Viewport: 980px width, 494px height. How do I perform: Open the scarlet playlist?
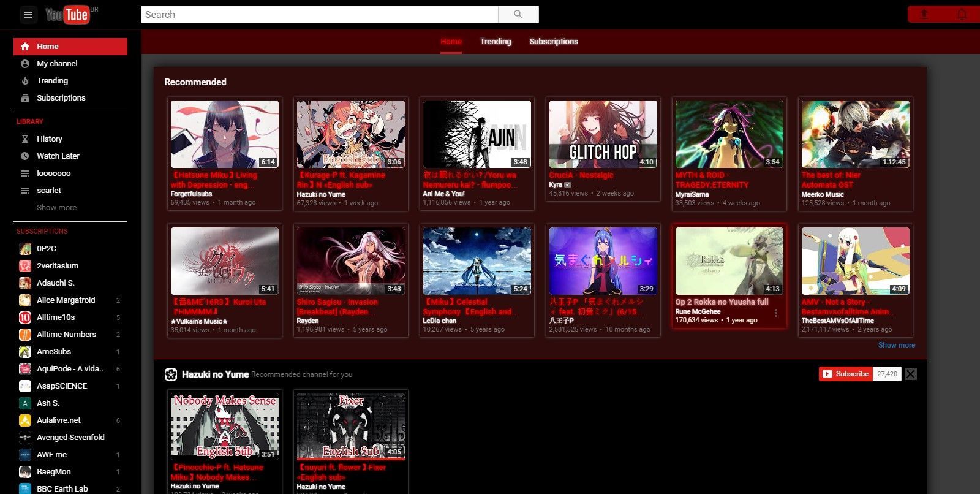click(x=70, y=191)
